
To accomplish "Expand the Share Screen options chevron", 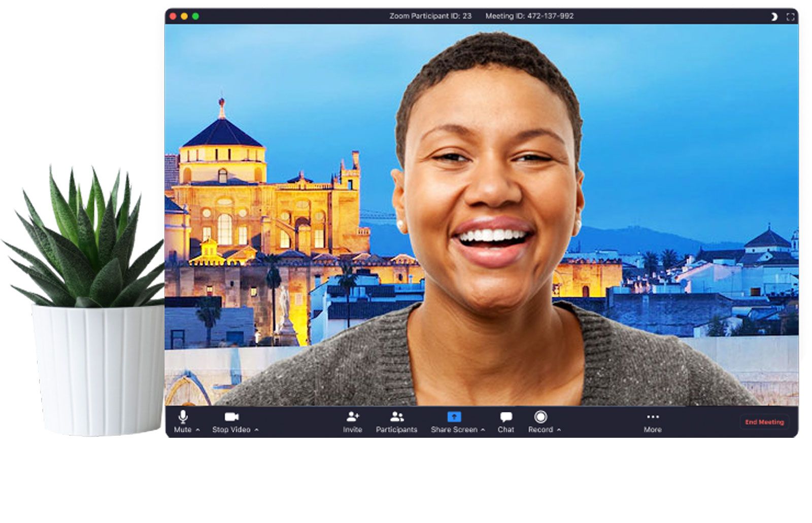I will click(x=483, y=430).
